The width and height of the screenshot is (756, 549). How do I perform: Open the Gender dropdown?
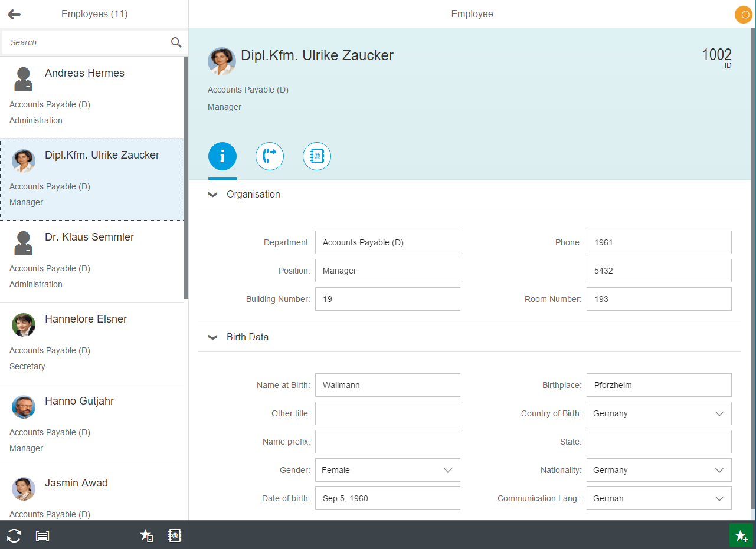pyautogui.click(x=447, y=470)
